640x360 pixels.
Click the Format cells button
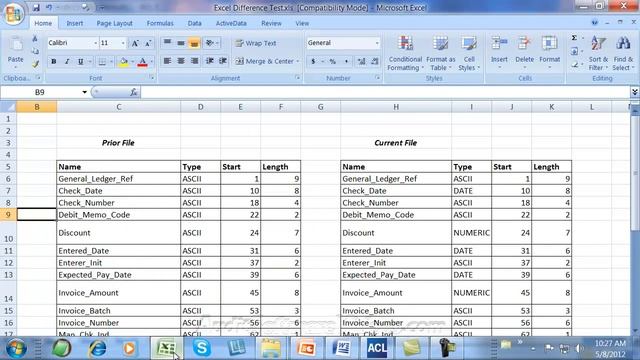tap(549, 51)
